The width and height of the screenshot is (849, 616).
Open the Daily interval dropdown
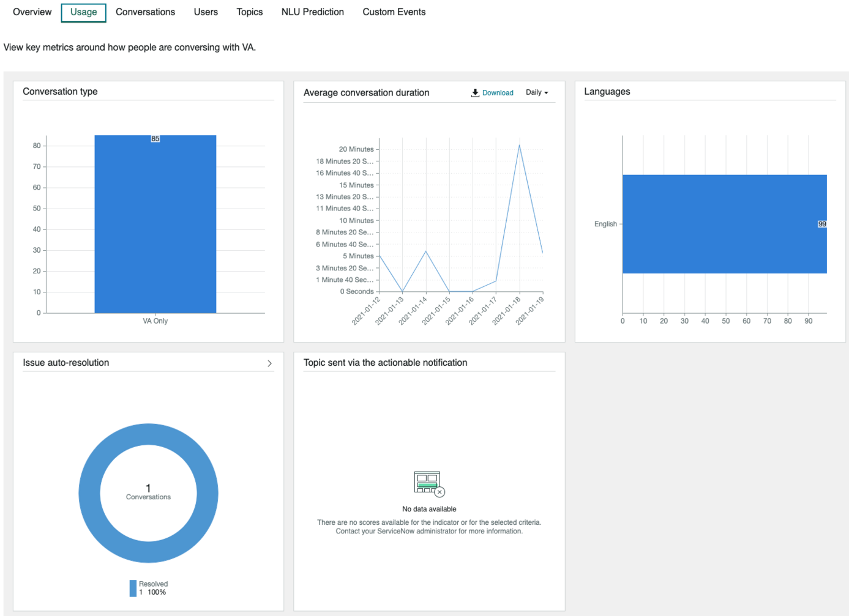(x=537, y=92)
